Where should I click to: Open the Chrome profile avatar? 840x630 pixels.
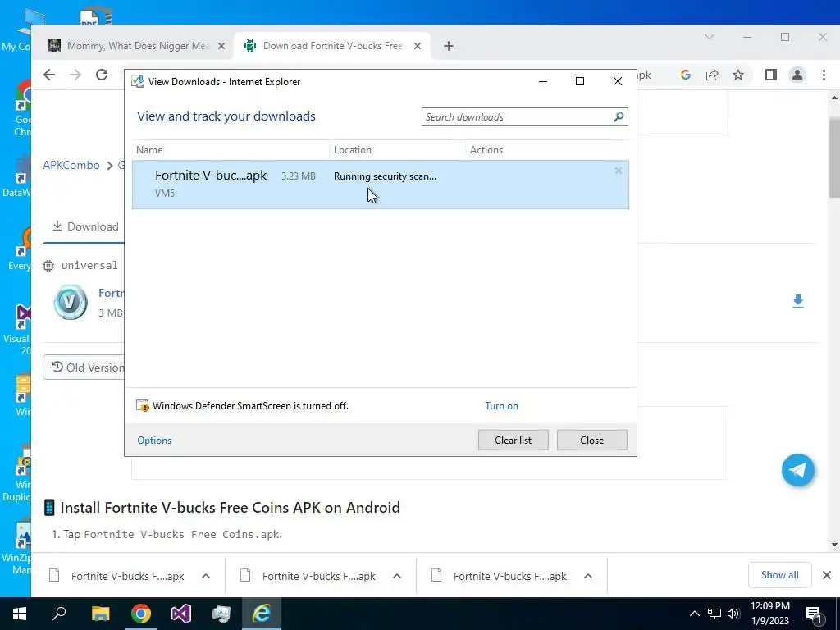(797, 75)
